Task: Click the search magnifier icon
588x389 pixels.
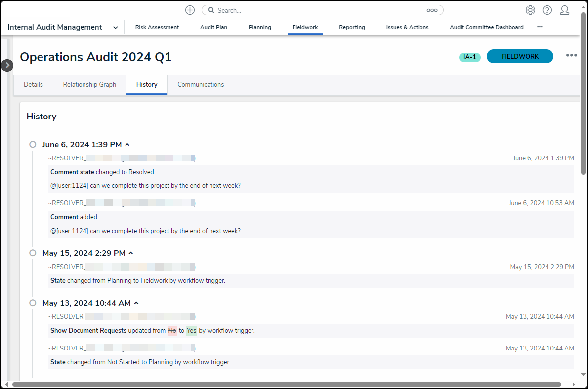Action: click(x=210, y=10)
